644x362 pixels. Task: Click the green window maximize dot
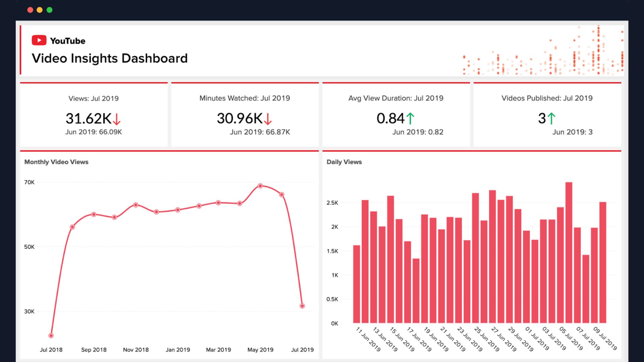pos(49,10)
